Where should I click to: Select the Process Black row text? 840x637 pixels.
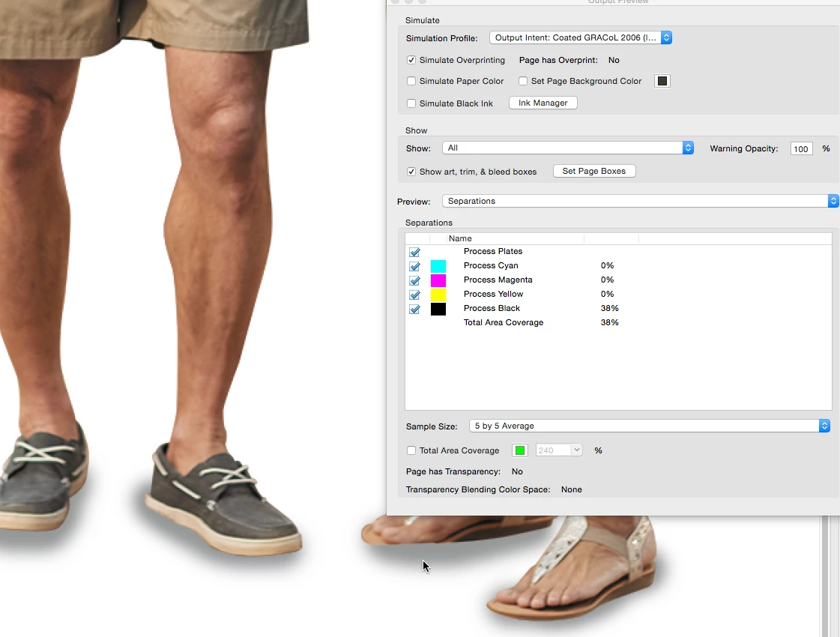click(492, 308)
